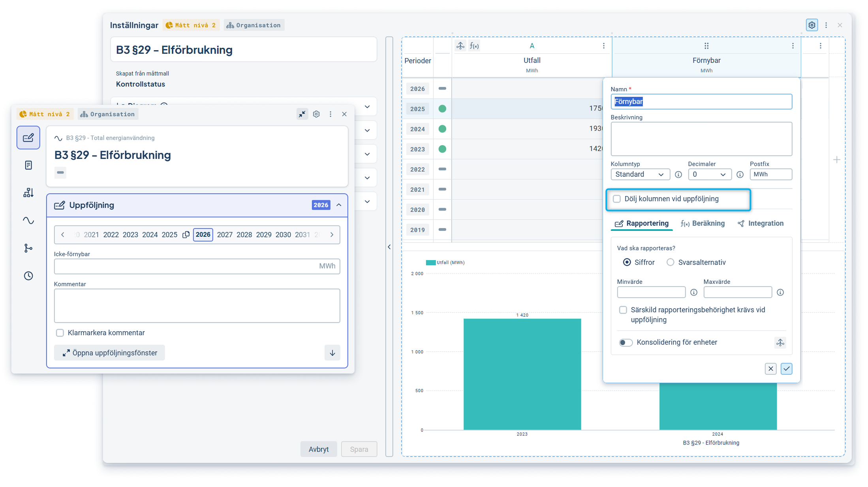This screenshot has height=487, width=868.
Task: Click the Avbryt button
Action: (318, 449)
